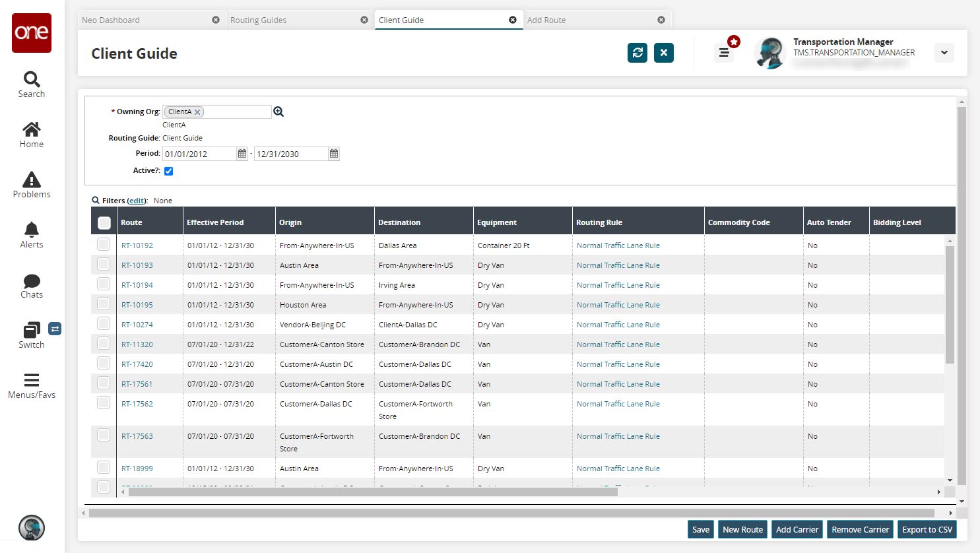Toggle the select-all checkbox in table header
Screen dimensions: 980x553
click(x=104, y=223)
